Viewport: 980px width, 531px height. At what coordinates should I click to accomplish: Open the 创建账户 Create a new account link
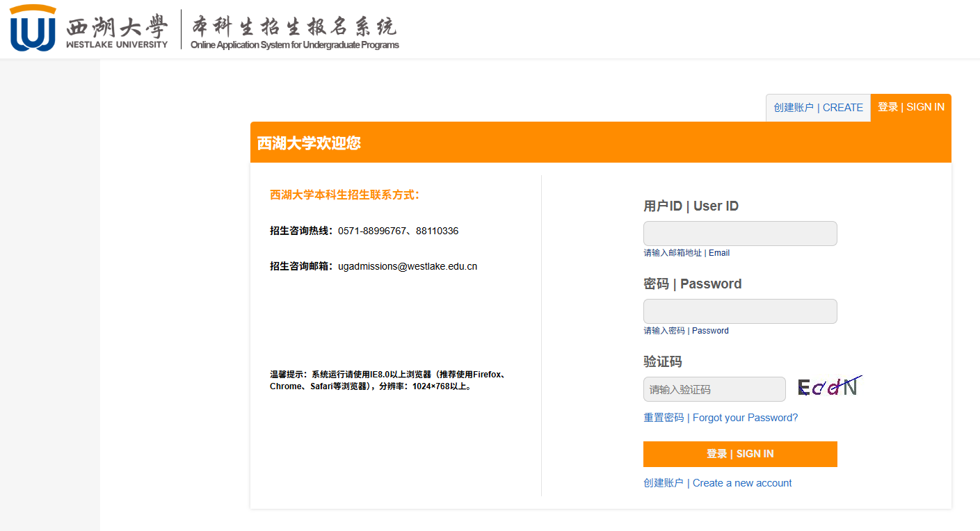(717, 483)
